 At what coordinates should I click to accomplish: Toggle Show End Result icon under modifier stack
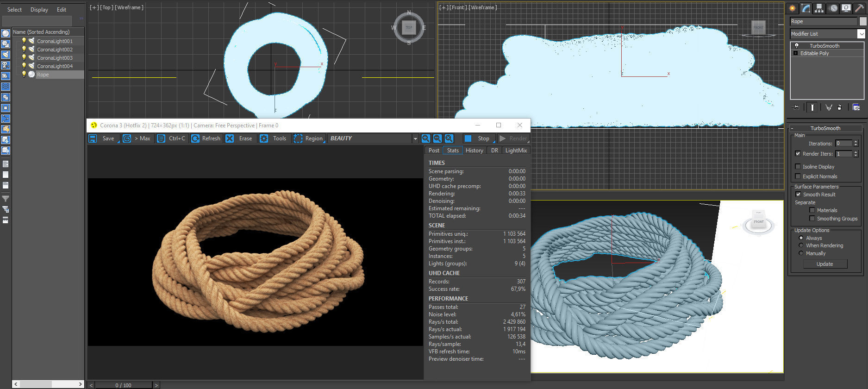tap(812, 107)
